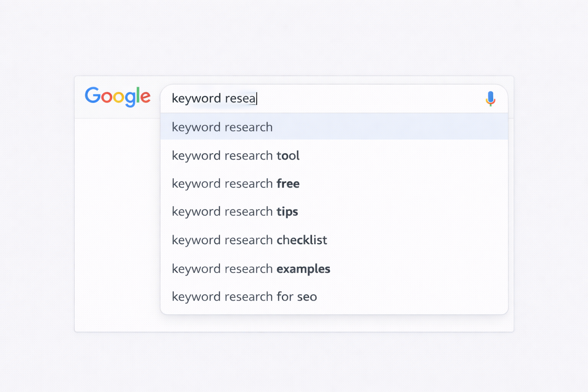Select the highlighted 'keyword research' suggestion
Viewport: 588px width, 392px height.
(222, 127)
